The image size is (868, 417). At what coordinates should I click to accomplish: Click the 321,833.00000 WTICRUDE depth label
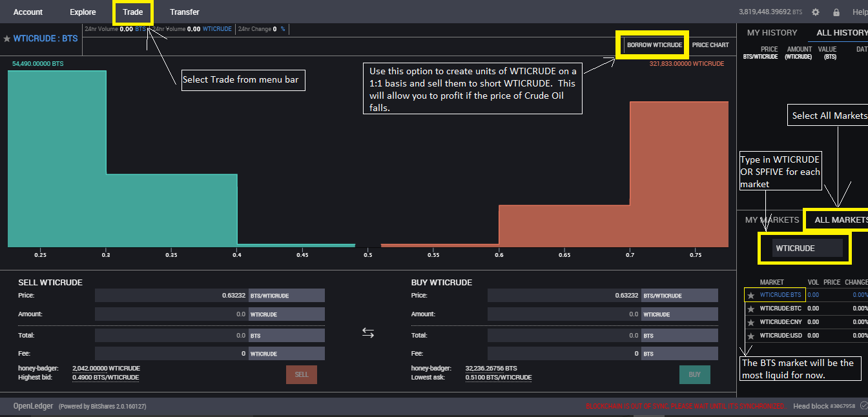[x=687, y=64]
